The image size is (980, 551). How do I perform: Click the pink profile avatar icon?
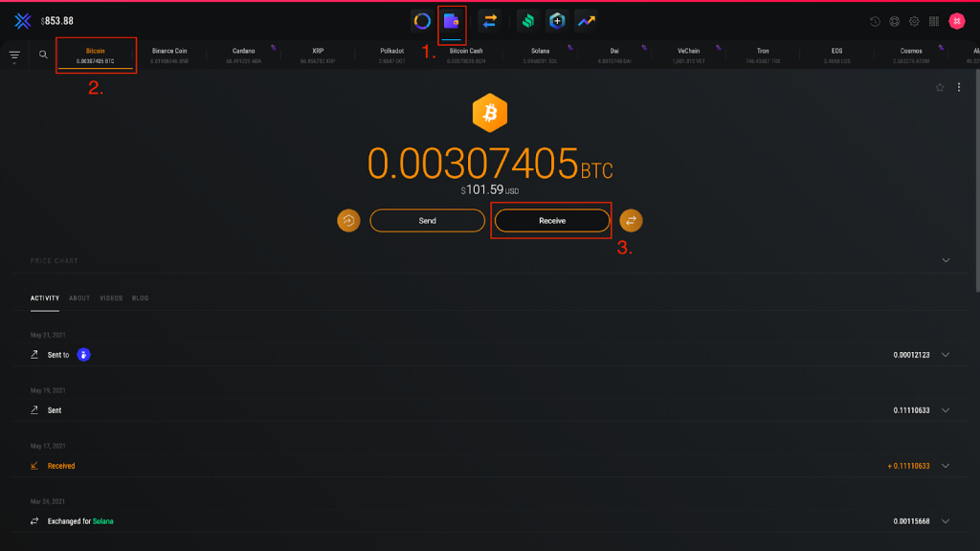[x=957, y=21]
